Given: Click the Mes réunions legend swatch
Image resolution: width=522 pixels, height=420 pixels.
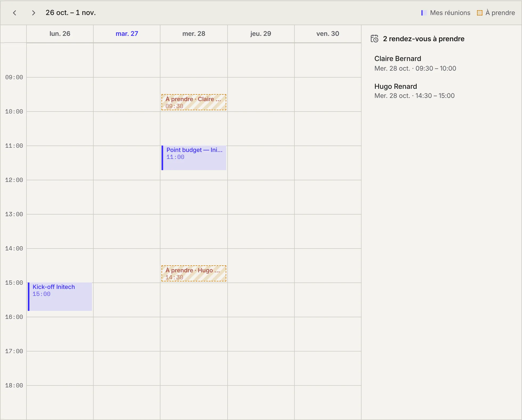Looking at the screenshot, I should point(424,13).
